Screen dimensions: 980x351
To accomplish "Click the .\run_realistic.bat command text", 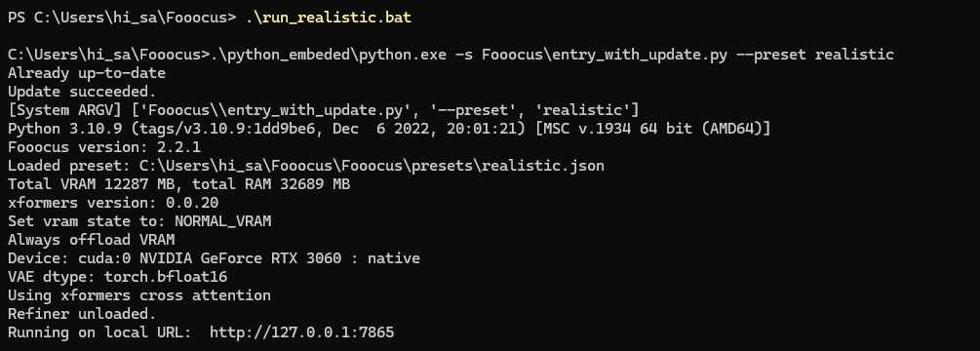I will click(x=329, y=18).
